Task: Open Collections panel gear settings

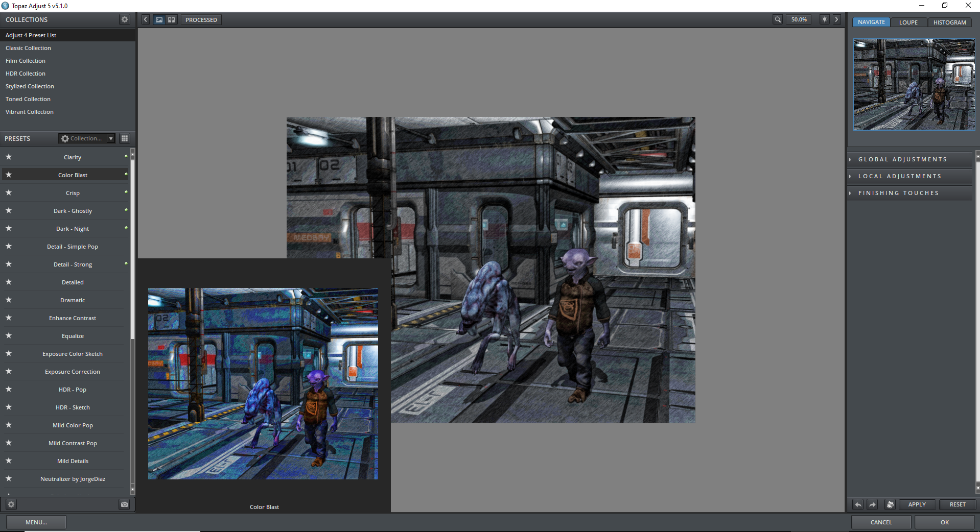Action: (x=124, y=19)
